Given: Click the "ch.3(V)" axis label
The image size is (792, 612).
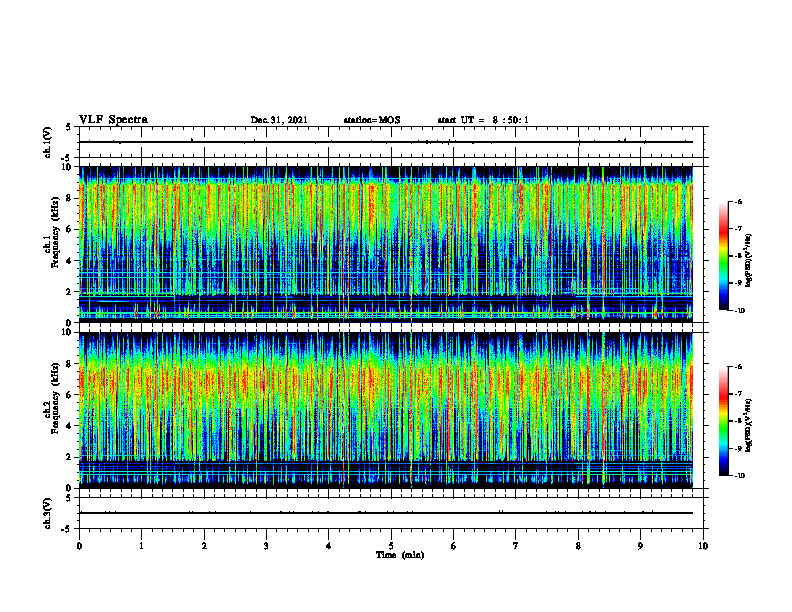Looking at the screenshot, I should click(47, 513).
